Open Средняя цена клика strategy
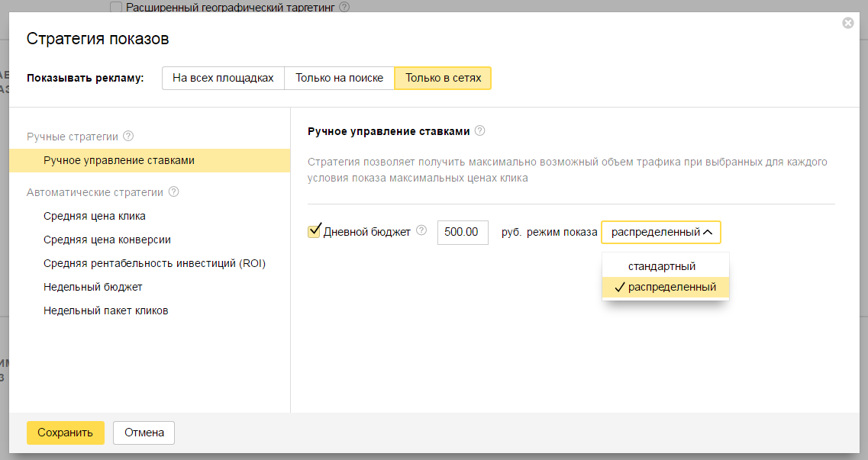868x460 pixels. (x=95, y=216)
